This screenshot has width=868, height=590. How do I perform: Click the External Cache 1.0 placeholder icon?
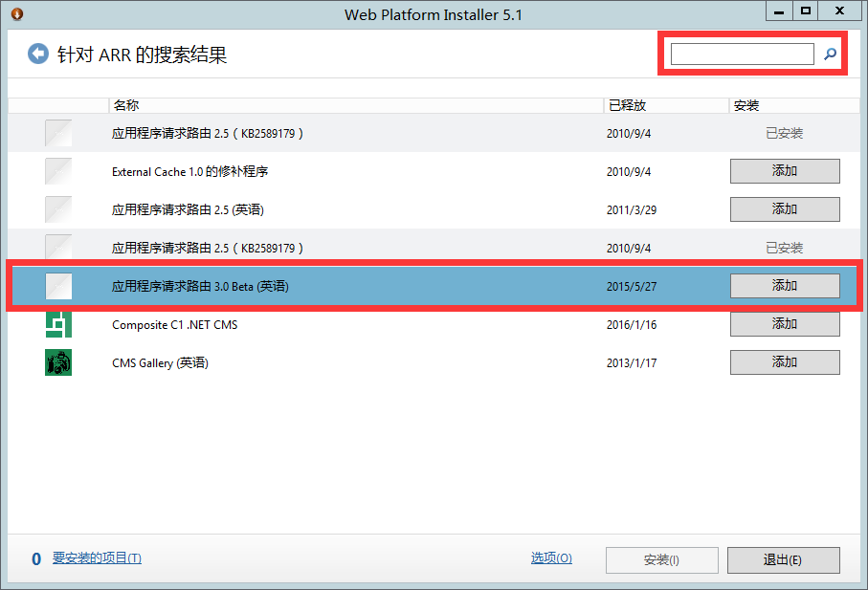(58, 171)
